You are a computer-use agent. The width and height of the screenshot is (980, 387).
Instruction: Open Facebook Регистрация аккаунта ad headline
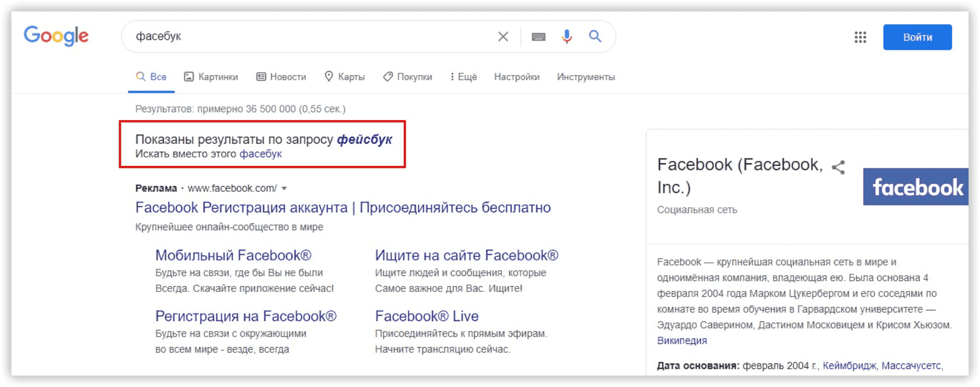coord(343,207)
